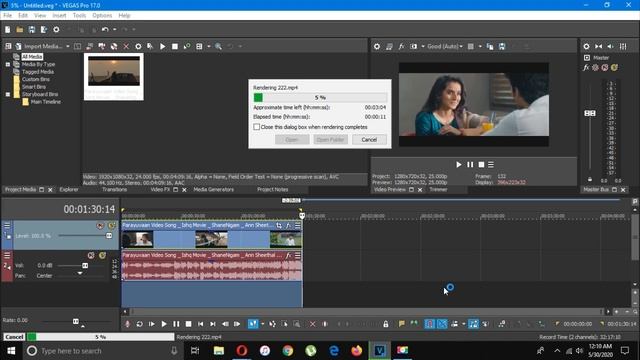Click the video event FX icon

288,225
